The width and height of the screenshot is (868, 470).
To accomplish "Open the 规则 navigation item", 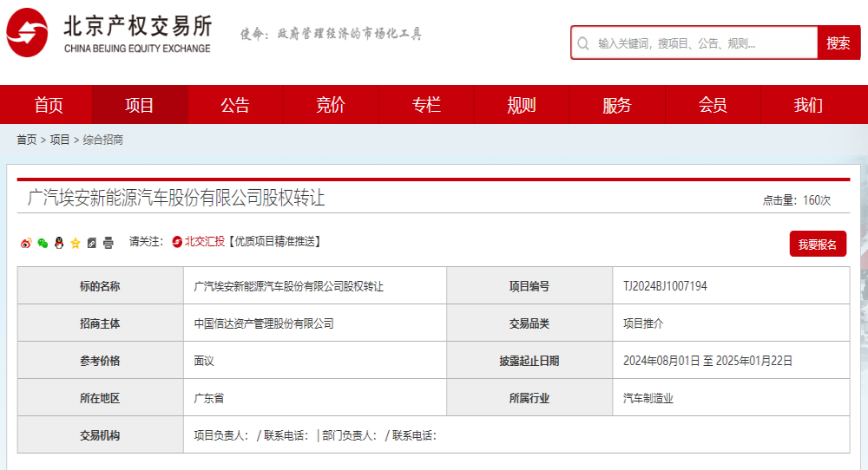I will click(x=522, y=105).
